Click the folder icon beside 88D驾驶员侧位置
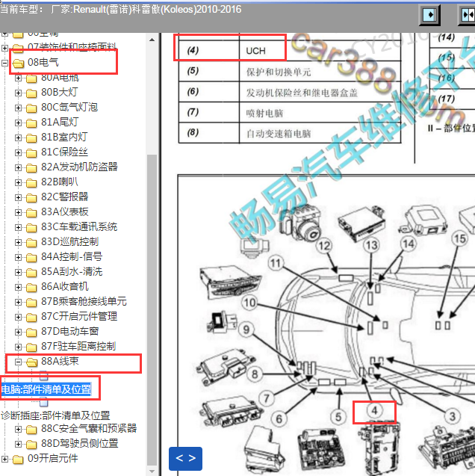Viewport: 475px width, 476px height. click(x=31, y=444)
